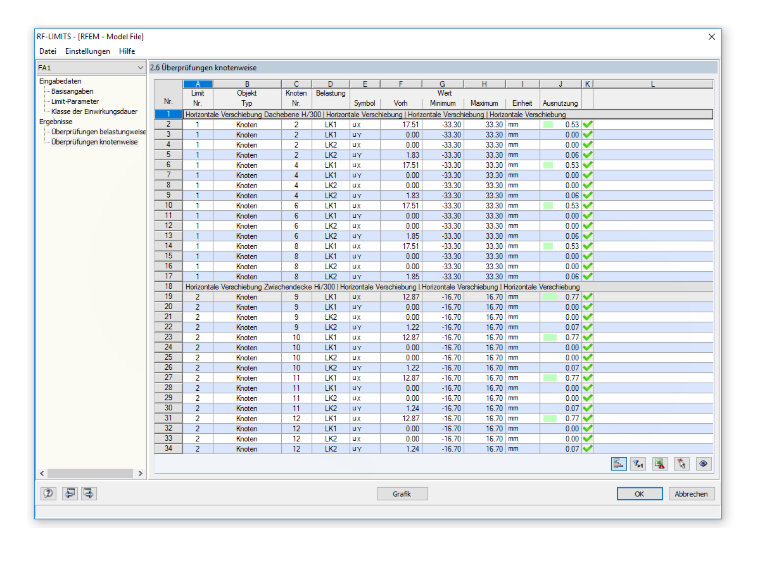
Task: Toggle the colored result bars button
Action: coord(618,464)
